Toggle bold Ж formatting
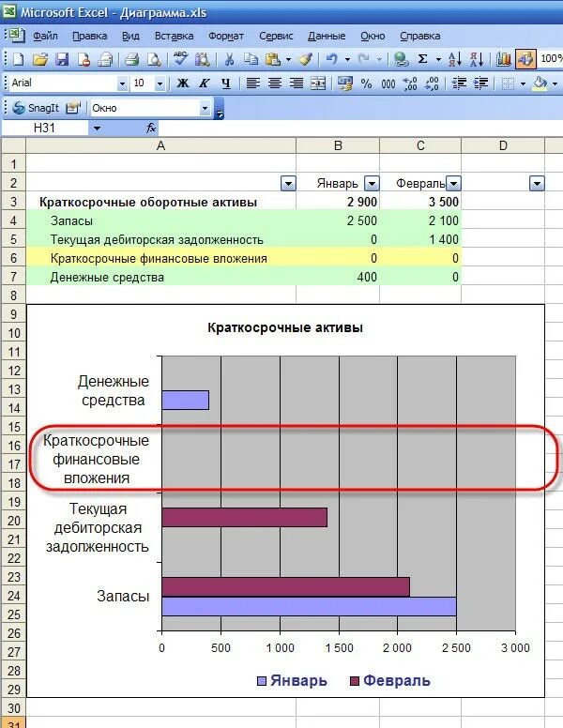This screenshot has width=563, height=728. [x=183, y=83]
